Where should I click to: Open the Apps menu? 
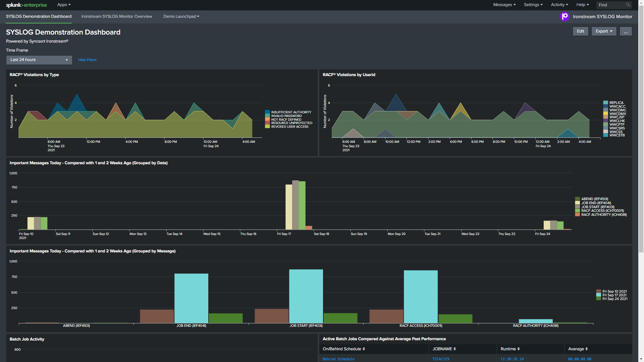[64, 5]
